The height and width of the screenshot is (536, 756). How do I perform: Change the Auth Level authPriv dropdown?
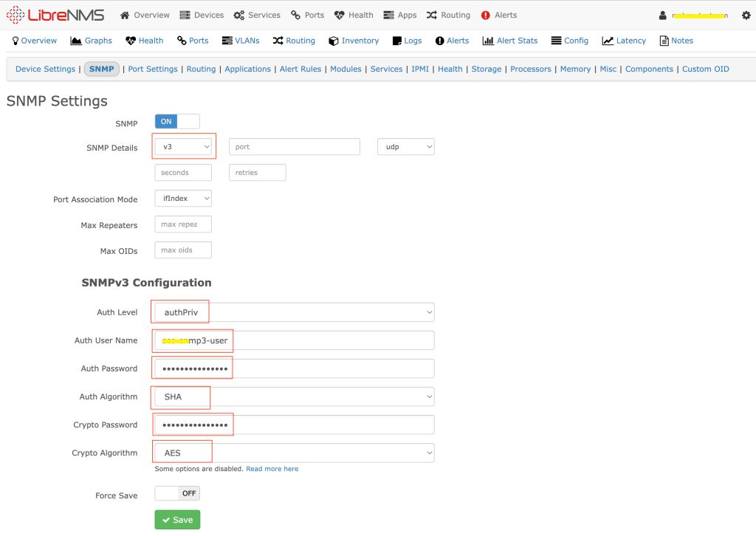pyautogui.click(x=294, y=312)
